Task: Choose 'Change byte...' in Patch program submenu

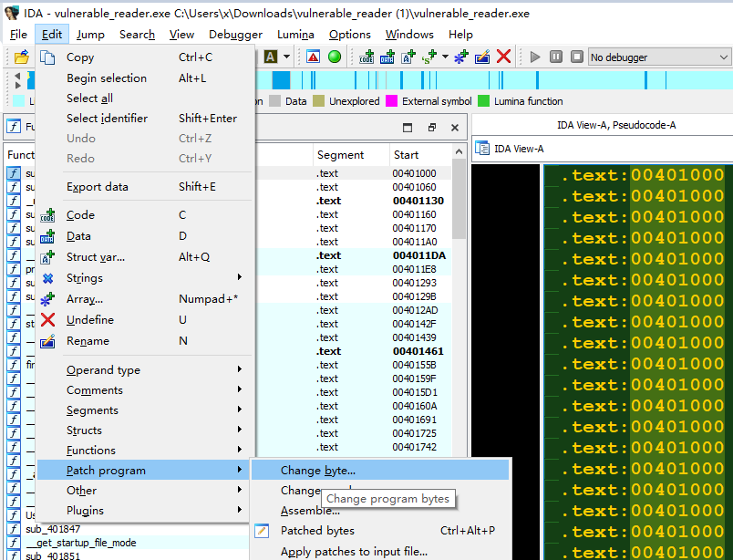Action: pyautogui.click(x=380, y=471)
